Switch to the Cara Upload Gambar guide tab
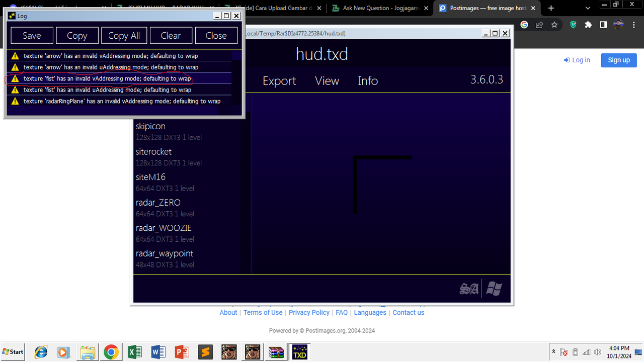 (272, 8)
